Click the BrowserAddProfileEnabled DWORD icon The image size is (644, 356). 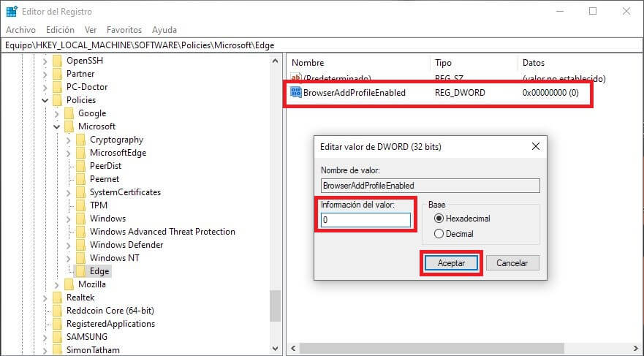[296, 92]
